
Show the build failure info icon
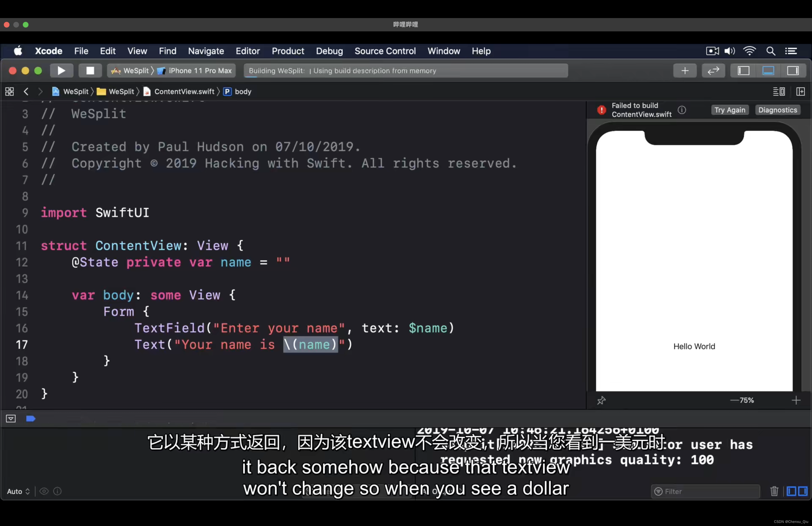tap(682, 110)
